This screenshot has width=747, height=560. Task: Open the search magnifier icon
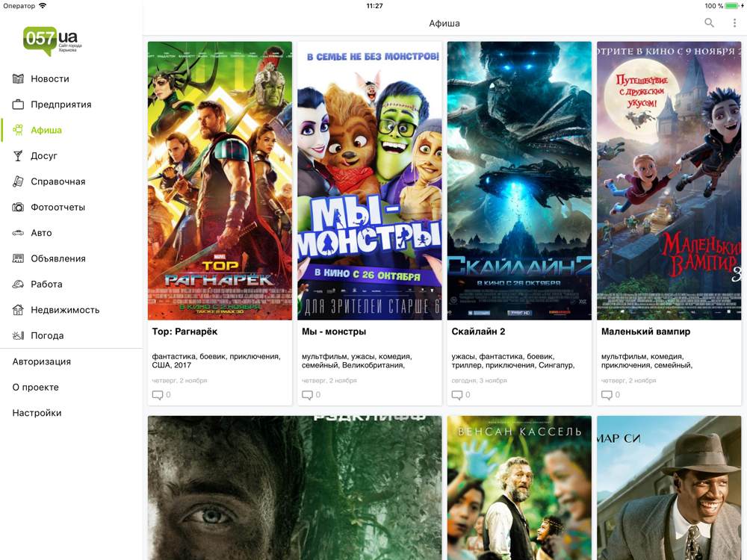tap(709, 23)
